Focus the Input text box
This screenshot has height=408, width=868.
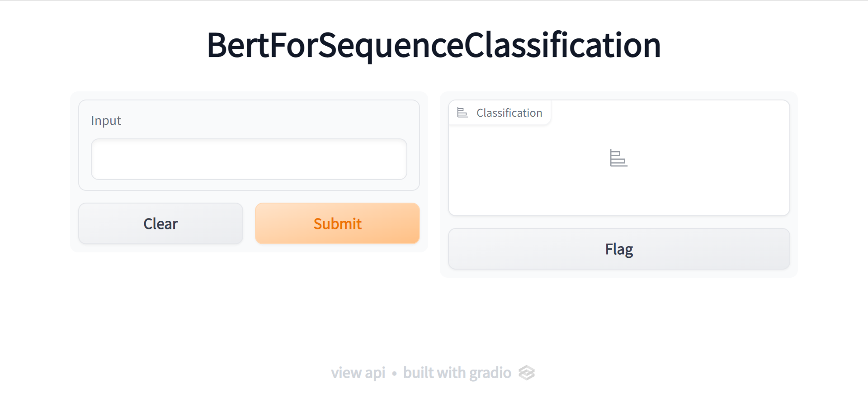pyautogui.click(x=249, y=159)
